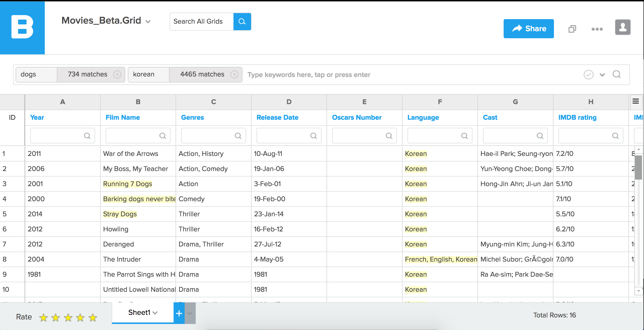
Task: Toggle the circular checkmark in keyword bar
Action: coord(588,75)
